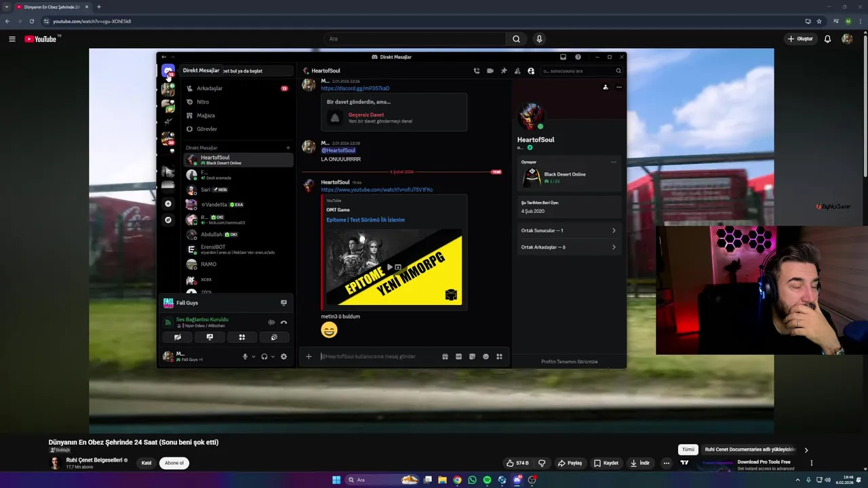Open Epitome Test Sürümü İlk İzlenim title
868x488 pixels.
[366, 220]
